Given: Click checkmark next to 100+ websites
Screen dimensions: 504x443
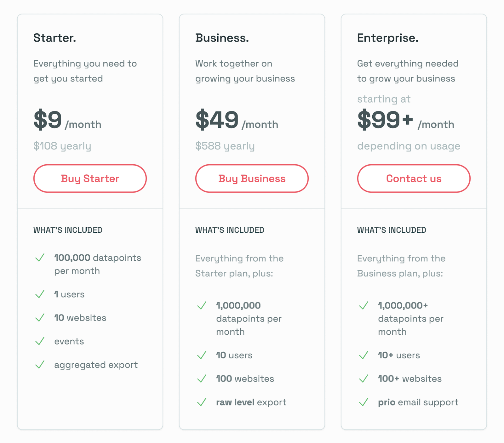Looking at the screenshot, I should 364,378.
